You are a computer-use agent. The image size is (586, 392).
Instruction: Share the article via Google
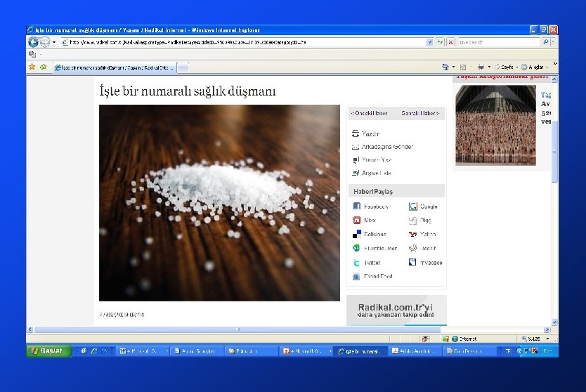pyautogui.click(x=423, y=207)
